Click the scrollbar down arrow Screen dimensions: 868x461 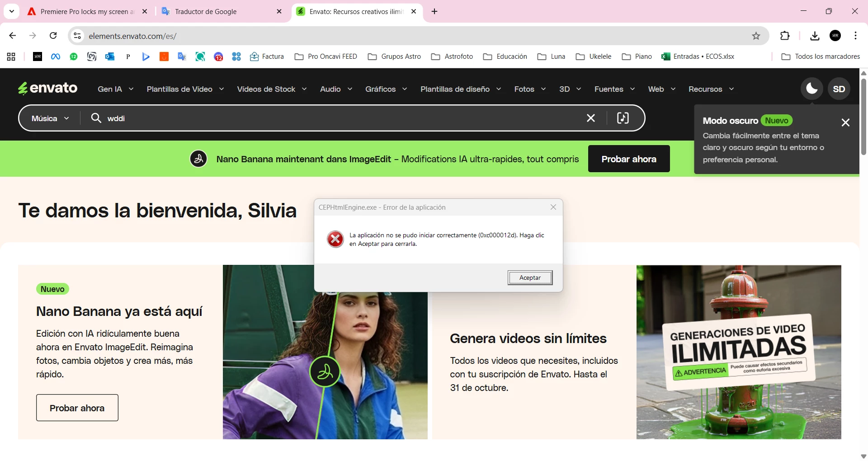(863, 456)
